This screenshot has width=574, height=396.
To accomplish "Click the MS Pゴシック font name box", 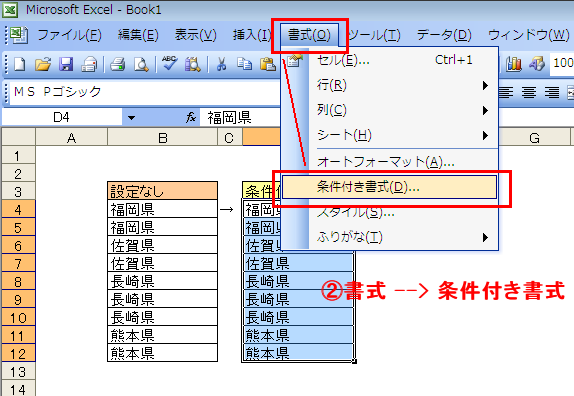I will point(145,92).
